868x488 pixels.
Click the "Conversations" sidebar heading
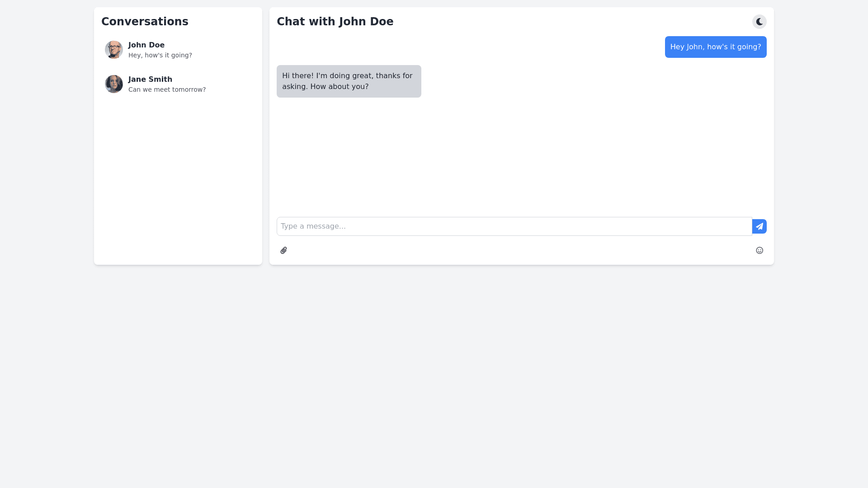(145, 22)
